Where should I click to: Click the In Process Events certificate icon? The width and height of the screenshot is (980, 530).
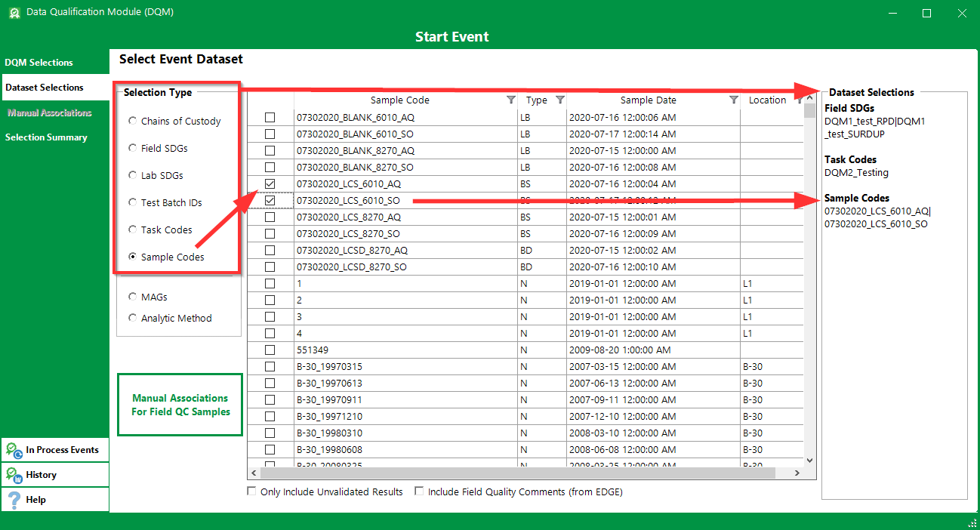pos(13,449)
